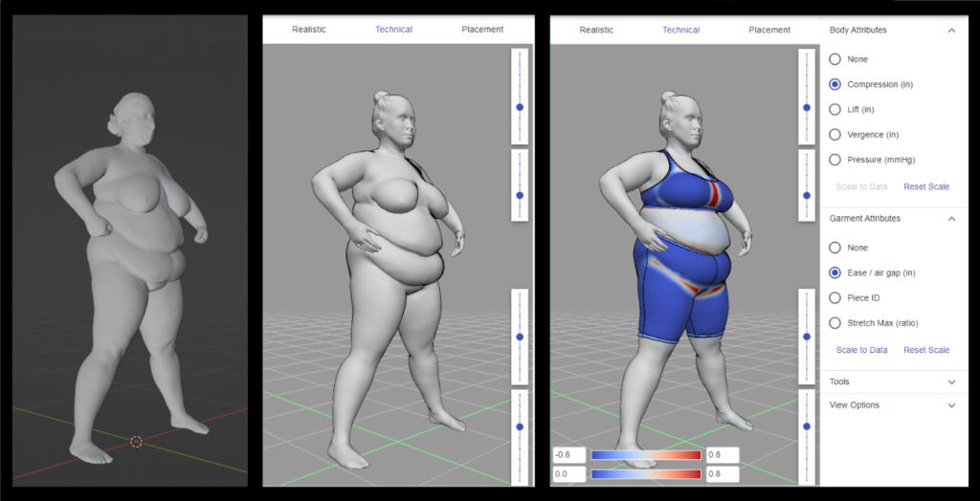Click third slider handle in middle viewer
The width and height of the screenshot is (980, 501).
tap(520, 337)
